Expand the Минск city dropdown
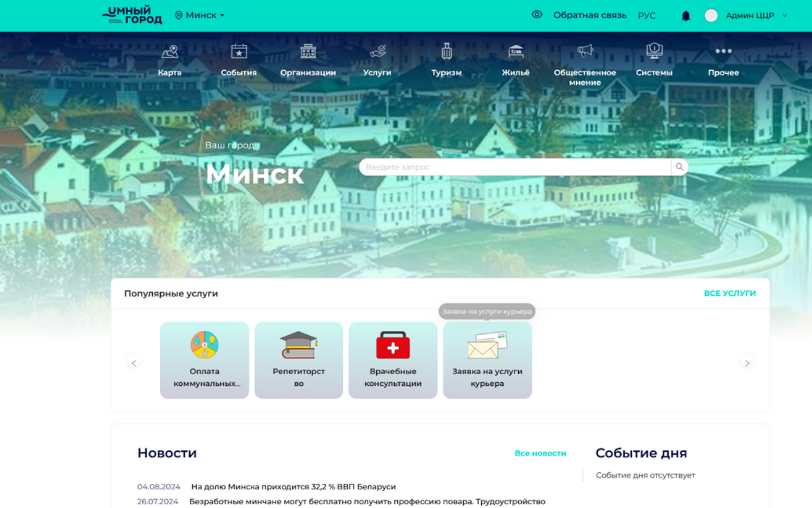The height and width of the screenshot is (508, 812). (x=200, y=15)
